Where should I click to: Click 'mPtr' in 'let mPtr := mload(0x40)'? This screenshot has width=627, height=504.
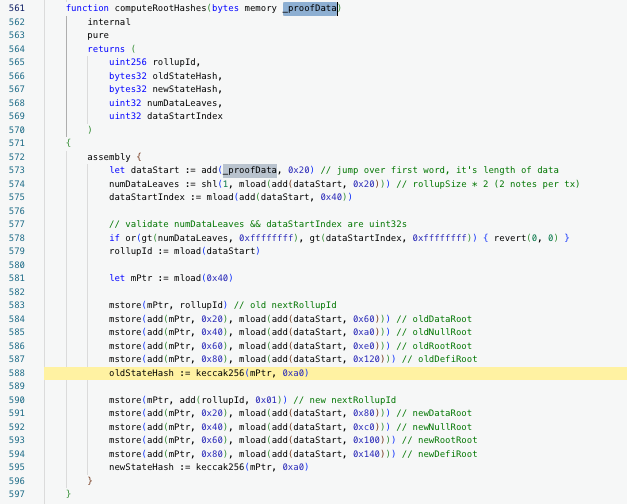click(141, 278)
